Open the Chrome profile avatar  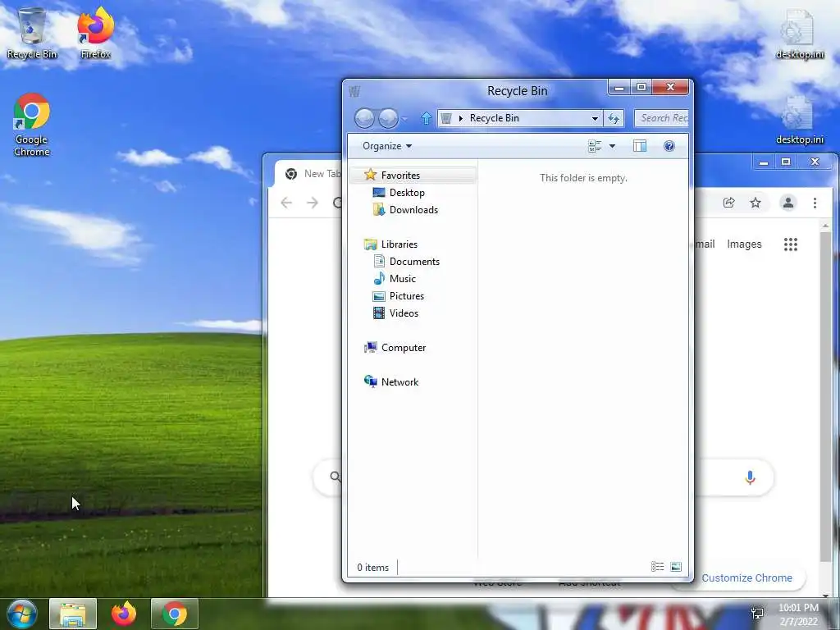click(788, 203)
